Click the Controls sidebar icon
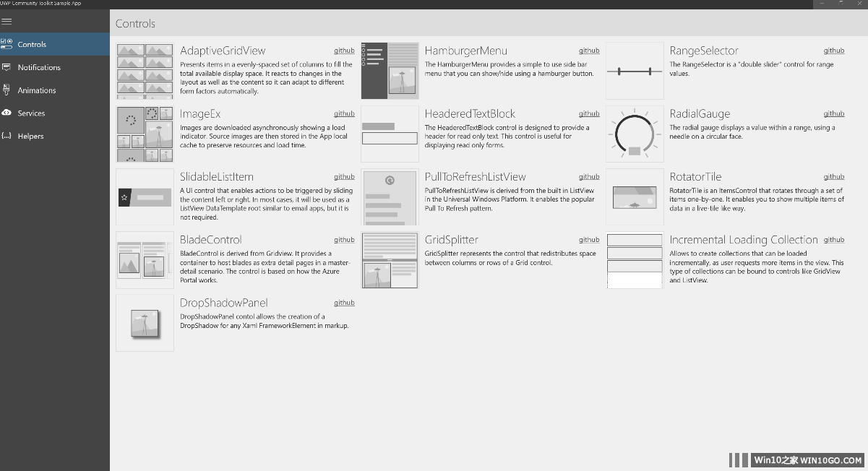Image resolution: width=868 pixels, height=471 pixels. coord(7,44)
